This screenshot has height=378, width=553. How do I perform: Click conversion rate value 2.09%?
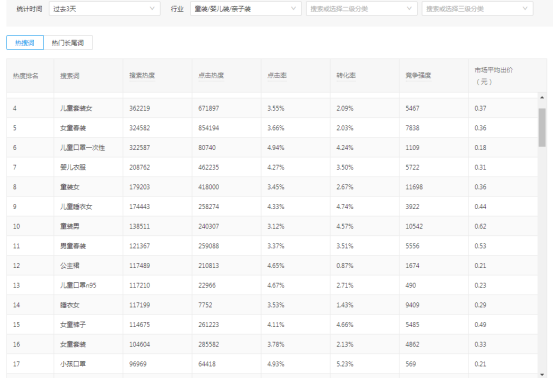(345, 108)
